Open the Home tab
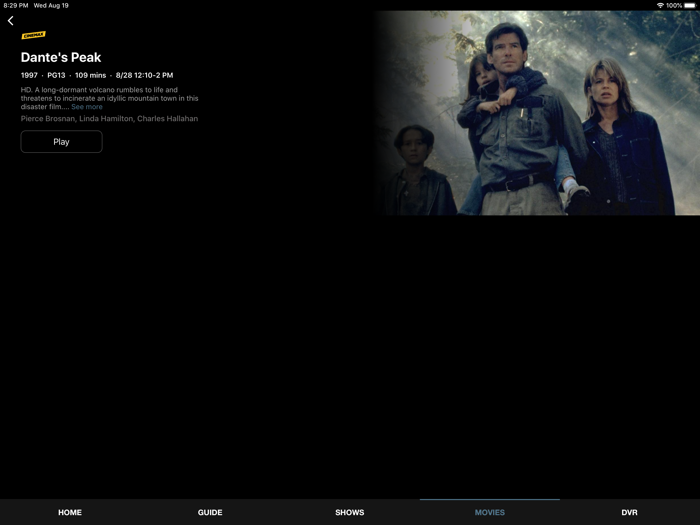This screenshot has width=700, height=525. pyautogui.click(x=70, y=512)
